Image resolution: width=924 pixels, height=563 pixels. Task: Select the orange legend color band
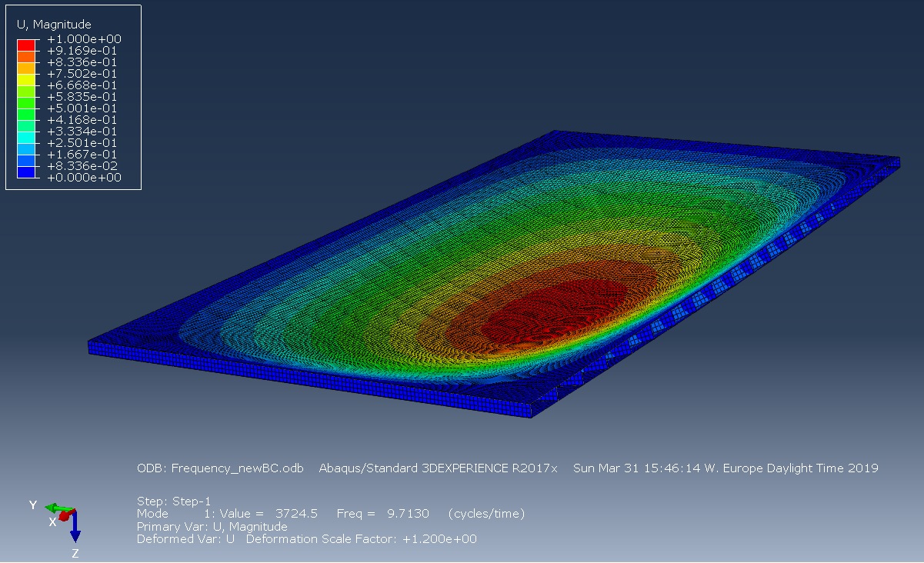click(x=26, y=56)
